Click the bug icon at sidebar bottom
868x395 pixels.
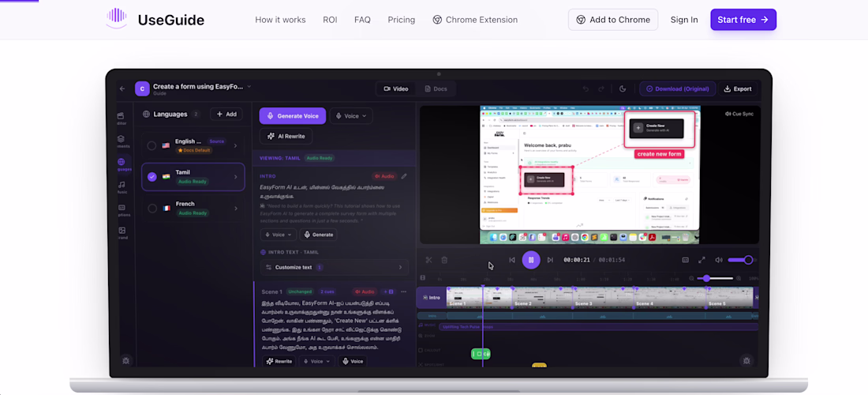pos(126,360)
